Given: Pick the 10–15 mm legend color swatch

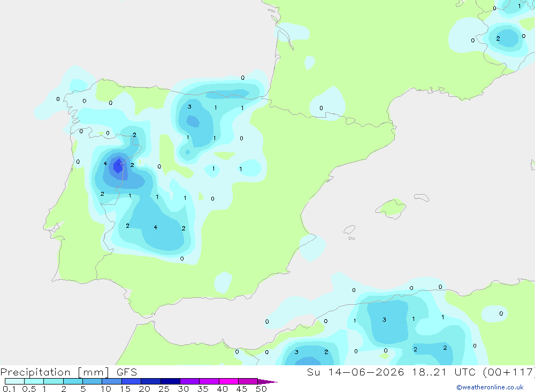Looking at the screenshot, I should pos(112,381).
